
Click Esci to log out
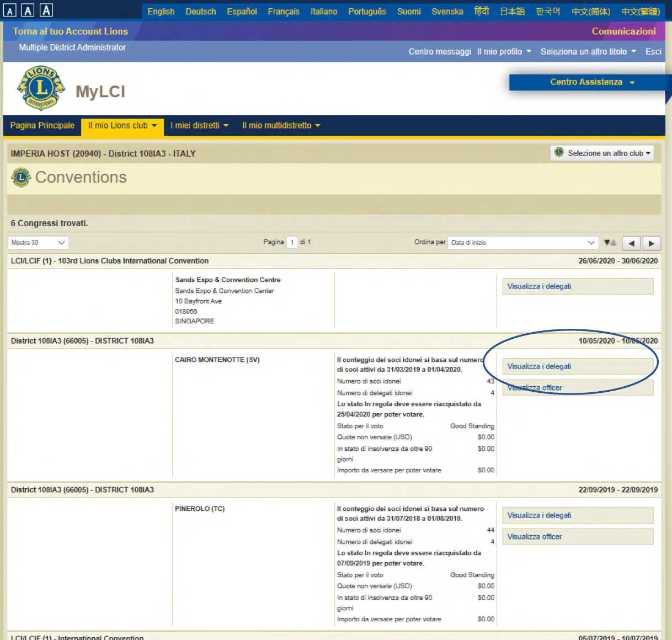pos(653,51)
